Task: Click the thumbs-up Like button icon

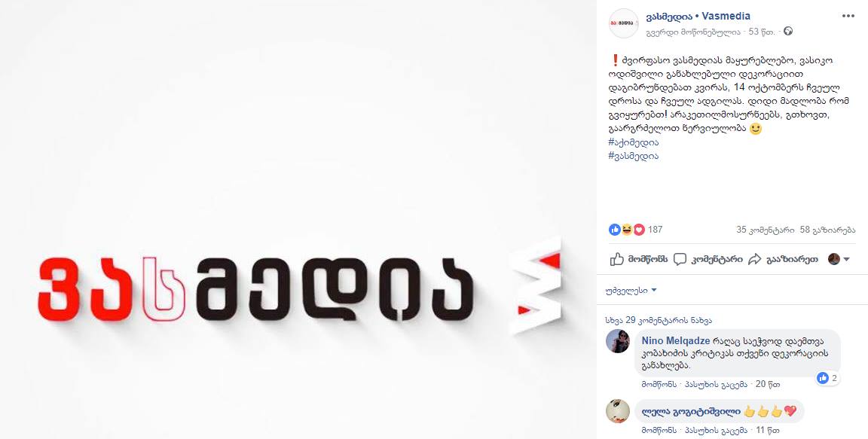Action: click(616, 259)
